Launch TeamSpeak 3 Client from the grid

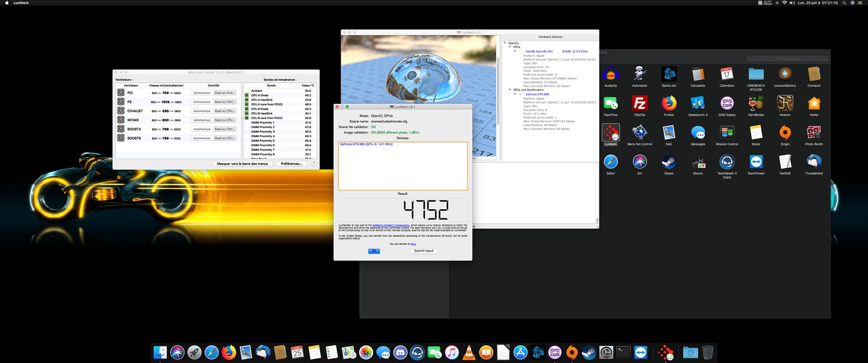click(727, 161)
